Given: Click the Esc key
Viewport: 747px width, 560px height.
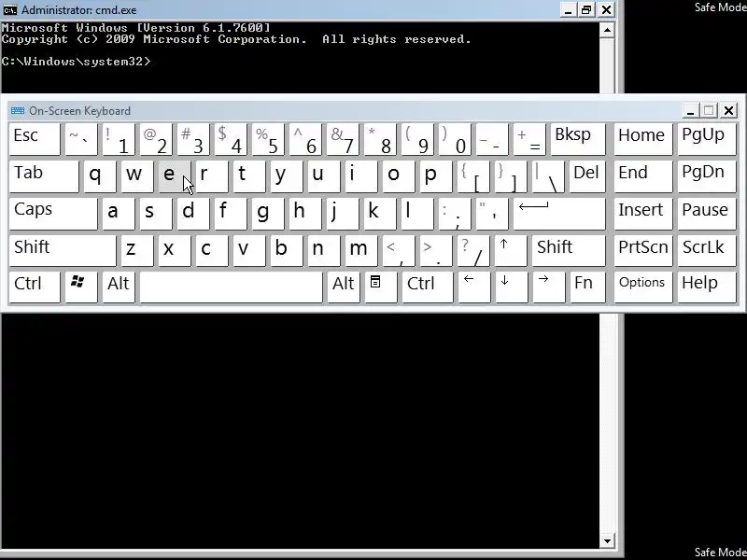Looking at the screenshot, I should click(35, 139).
